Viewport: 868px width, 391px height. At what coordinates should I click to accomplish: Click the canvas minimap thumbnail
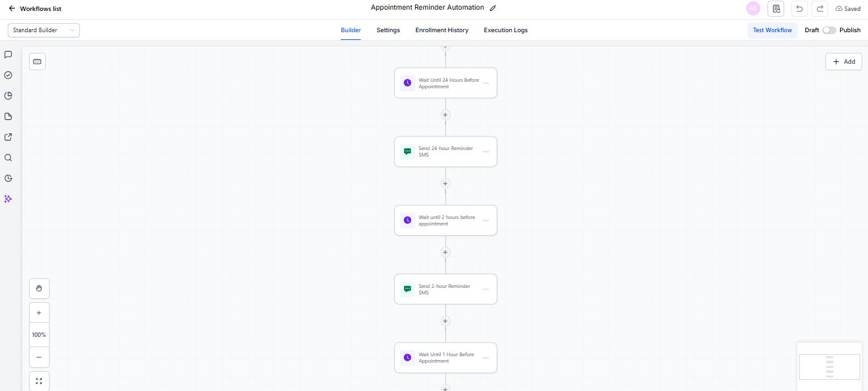click(x=829, y=367)
